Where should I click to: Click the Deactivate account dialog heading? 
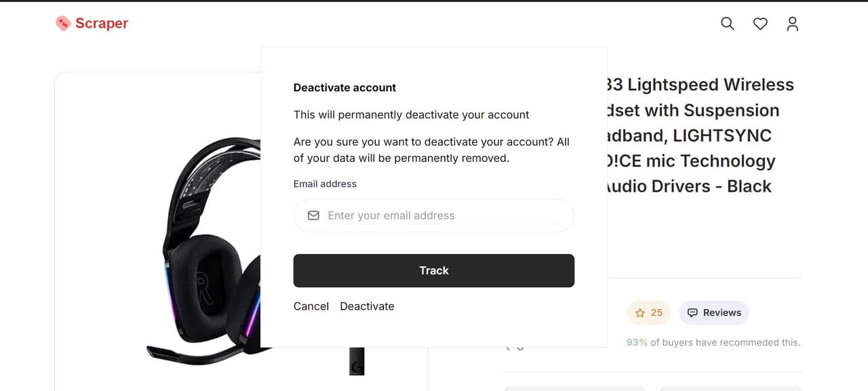coord(344,87)
